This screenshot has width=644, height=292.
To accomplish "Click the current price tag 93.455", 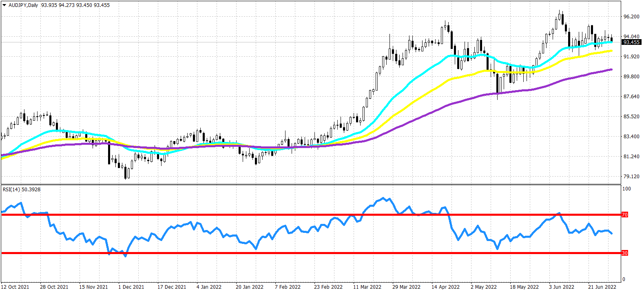I will coord(631,42).
